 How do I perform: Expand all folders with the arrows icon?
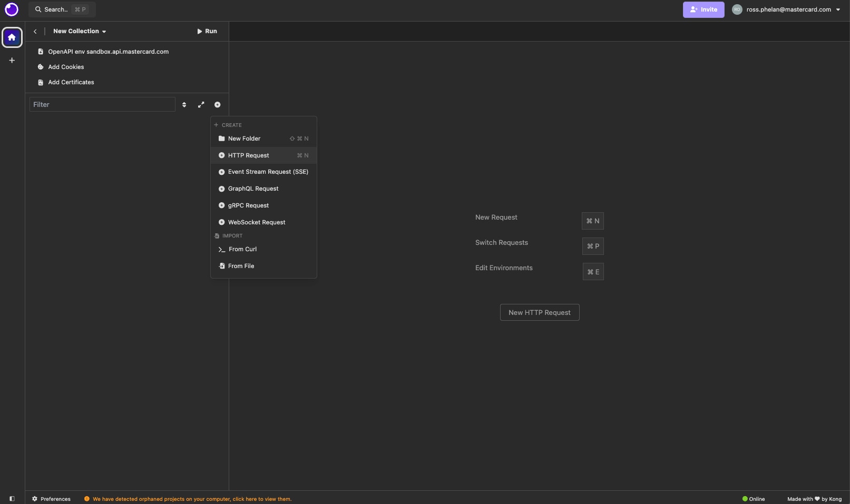(x=201, y=105)
